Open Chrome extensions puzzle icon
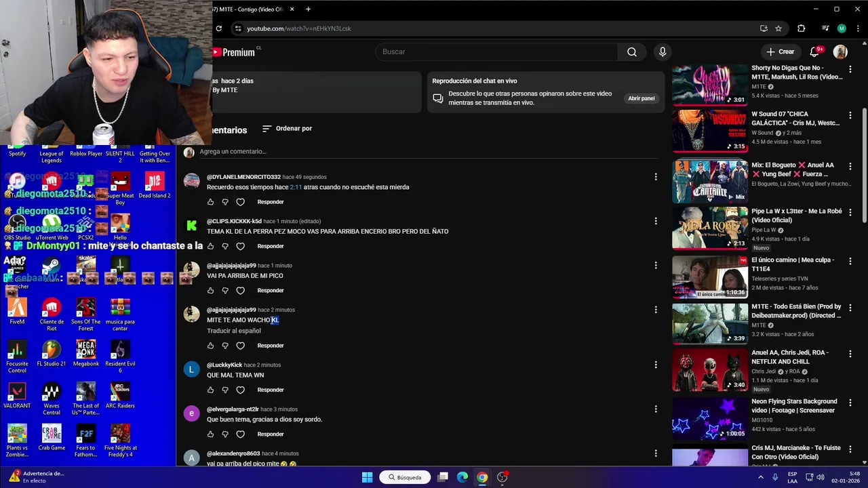Viewport: 868px width, 488px height. coord(802,28)
